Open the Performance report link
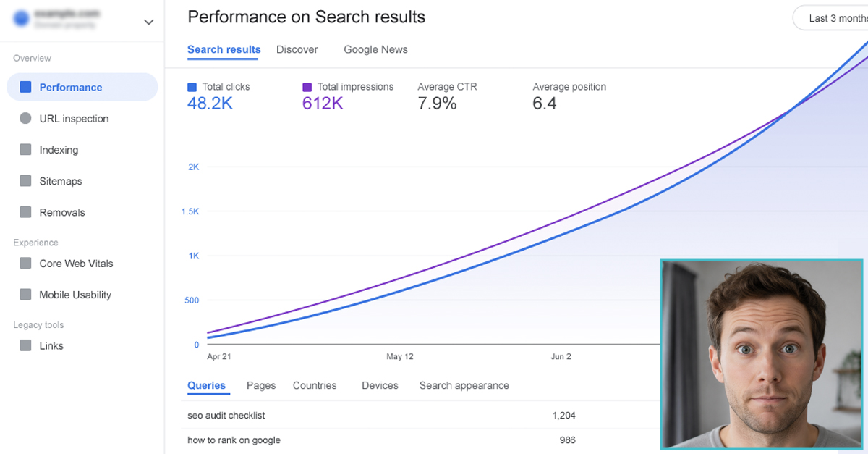 [82, 87]
